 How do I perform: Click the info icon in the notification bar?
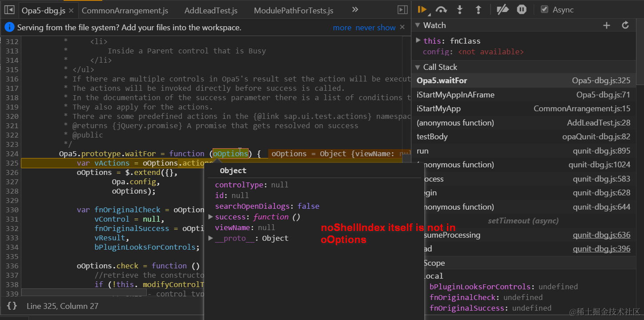9,28
